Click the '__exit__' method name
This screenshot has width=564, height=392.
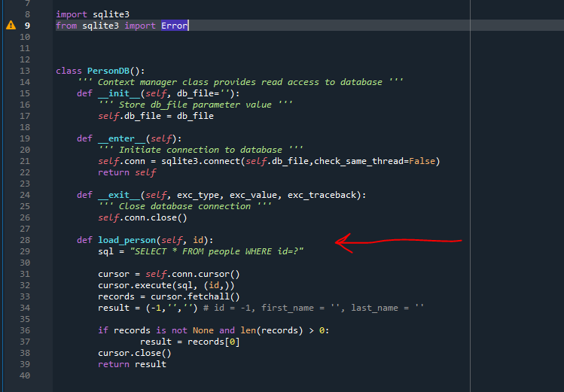point(119,195)
